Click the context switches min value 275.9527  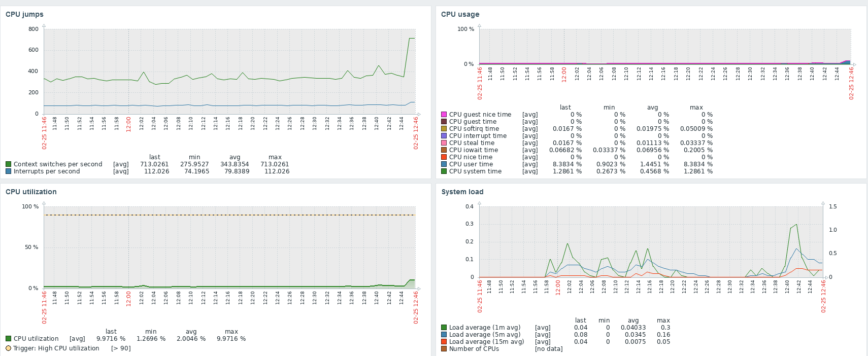194,164
